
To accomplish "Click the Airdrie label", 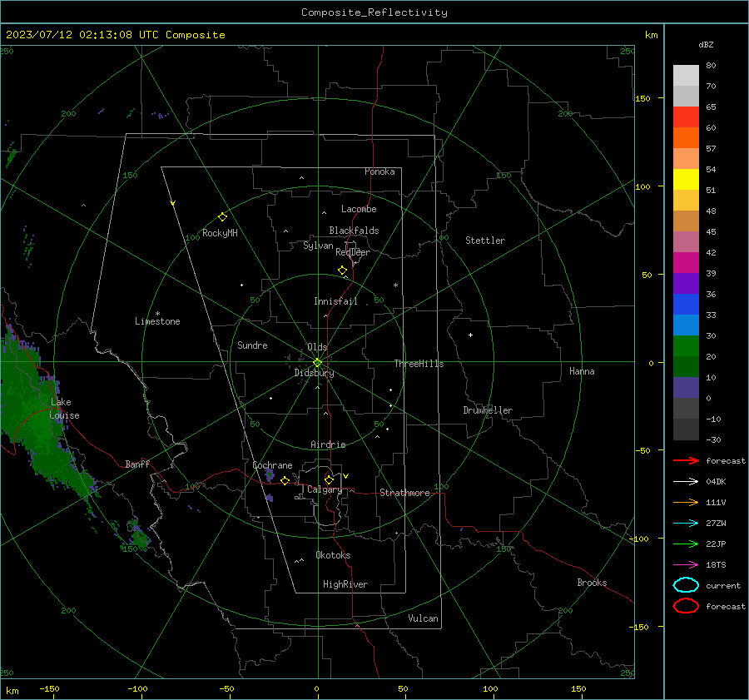I will [x=328, y=444].
